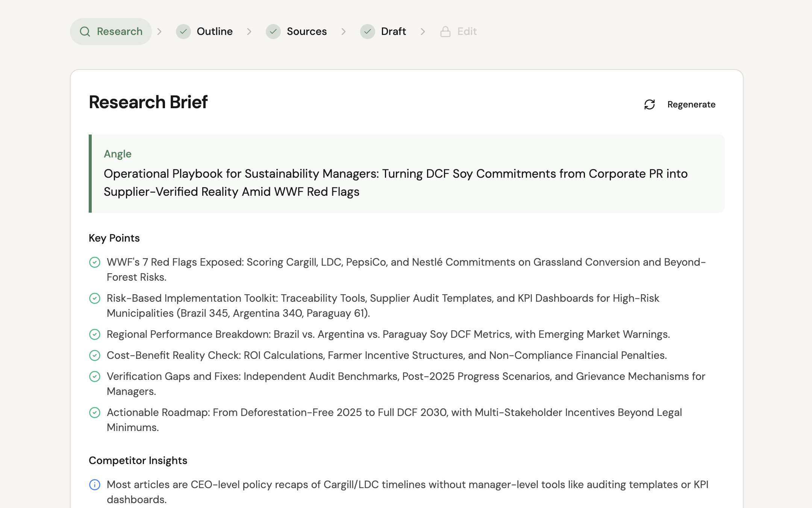
Task: Click the green Angle accent bar
Action: click(90, 174)
